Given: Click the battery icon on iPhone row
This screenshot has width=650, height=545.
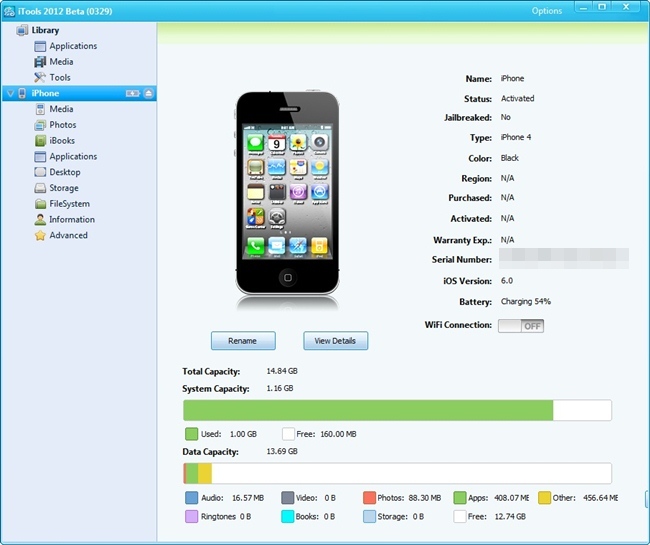Looking at the screenshot, I should click(133, 93).
